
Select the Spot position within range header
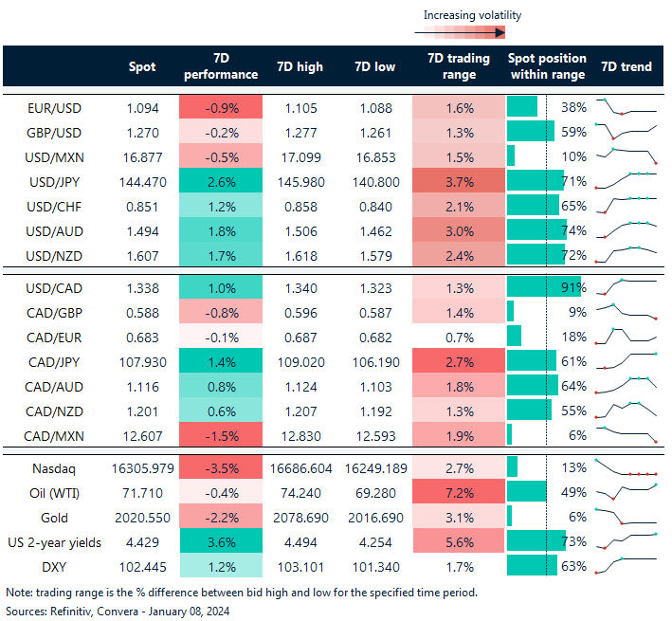tap(547, 66)
